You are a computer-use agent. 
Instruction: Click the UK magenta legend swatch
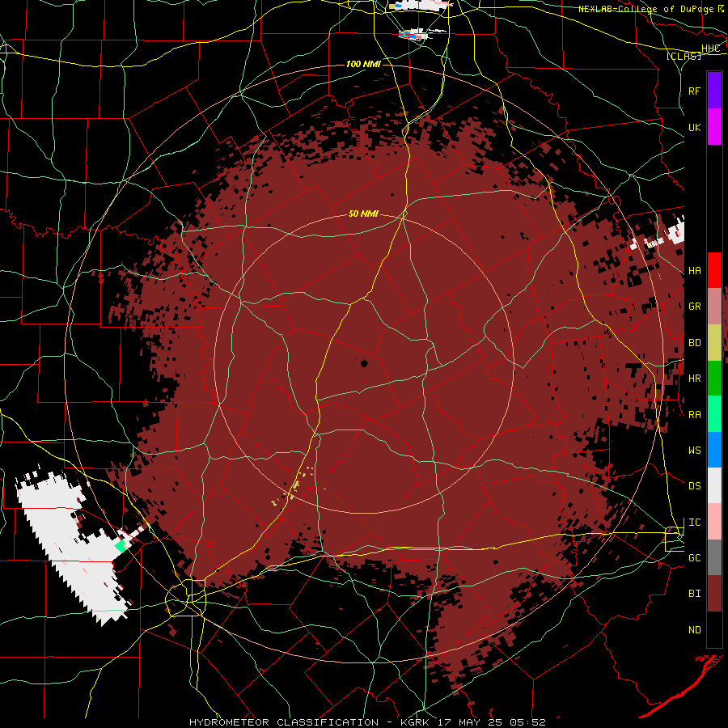(x=714, y=127)
